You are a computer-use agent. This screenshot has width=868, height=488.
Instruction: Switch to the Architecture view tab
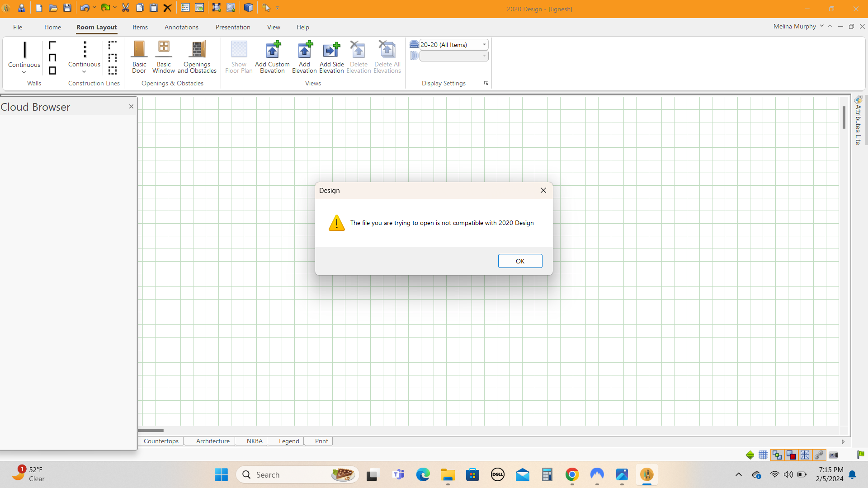[x=212, y=441]
